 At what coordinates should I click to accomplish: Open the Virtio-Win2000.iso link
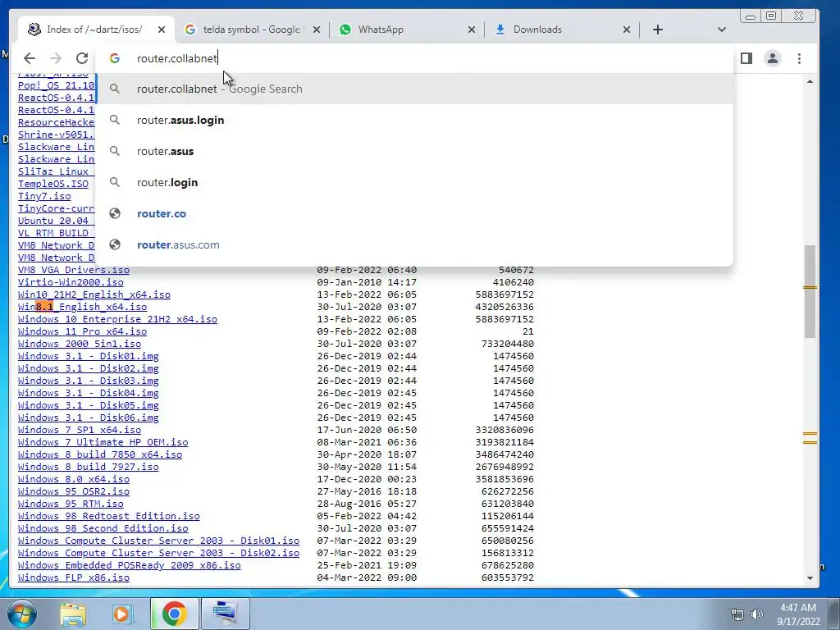pyautogui.click(x=71, y=282)
